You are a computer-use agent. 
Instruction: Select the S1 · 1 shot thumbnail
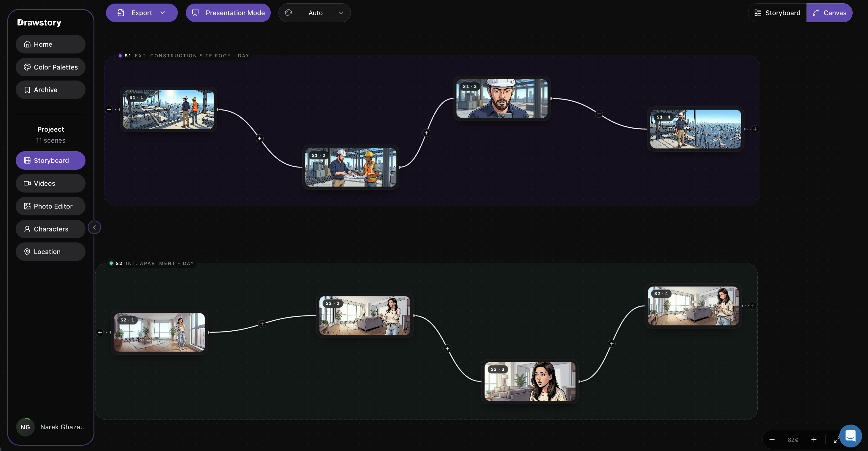tap(169, 109)
